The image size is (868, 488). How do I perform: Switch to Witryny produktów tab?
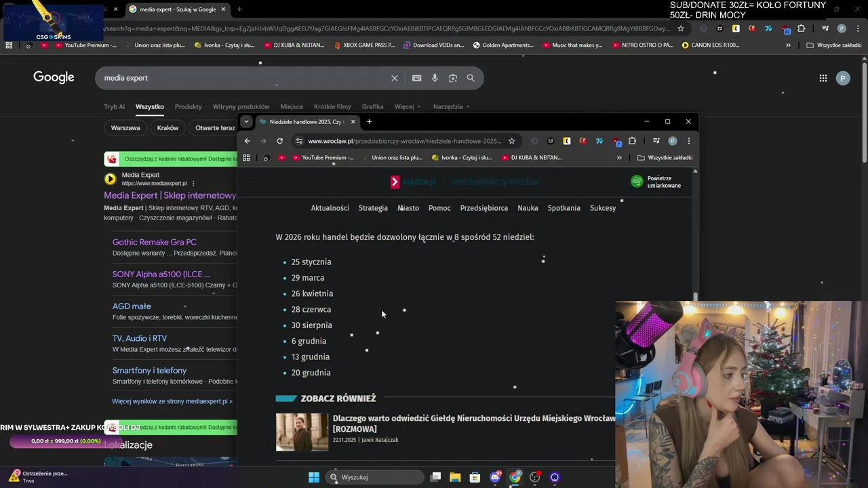(x=241, y=106)
